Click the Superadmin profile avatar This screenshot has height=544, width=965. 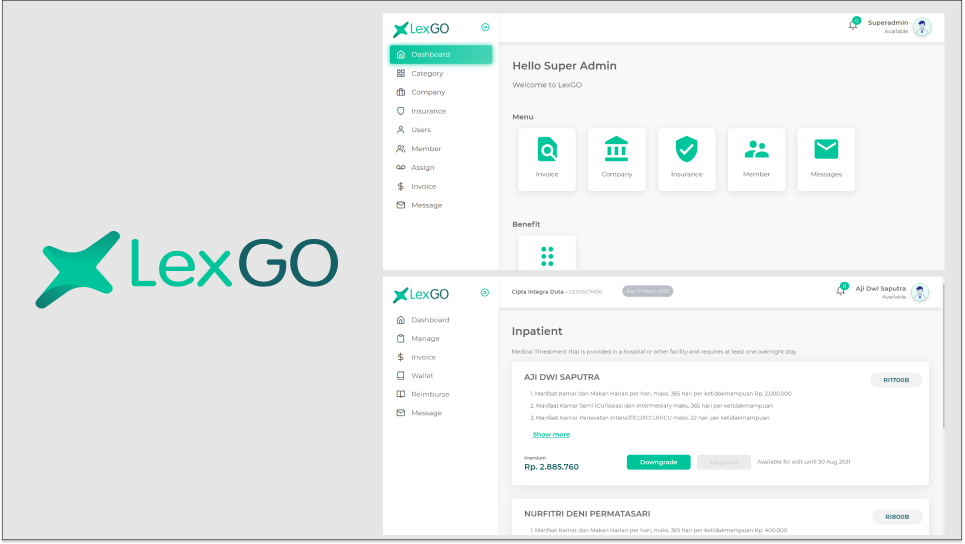click(x=922, y=26)
